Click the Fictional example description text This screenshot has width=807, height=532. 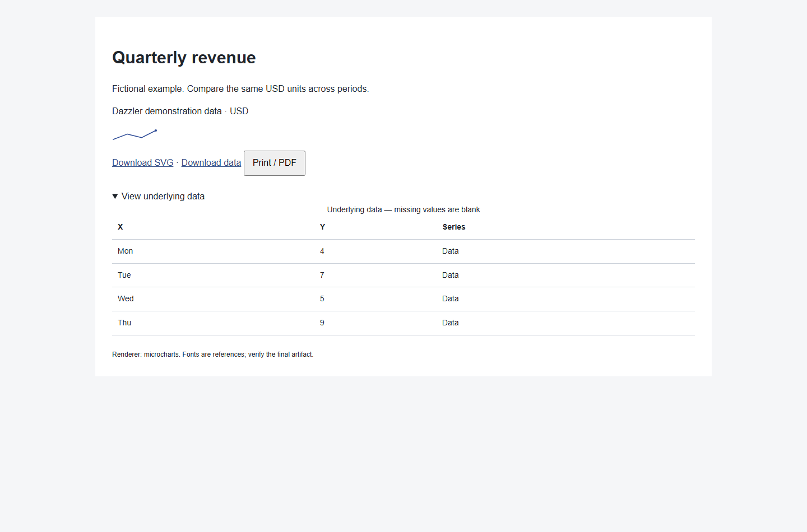(x=240, y=88)
